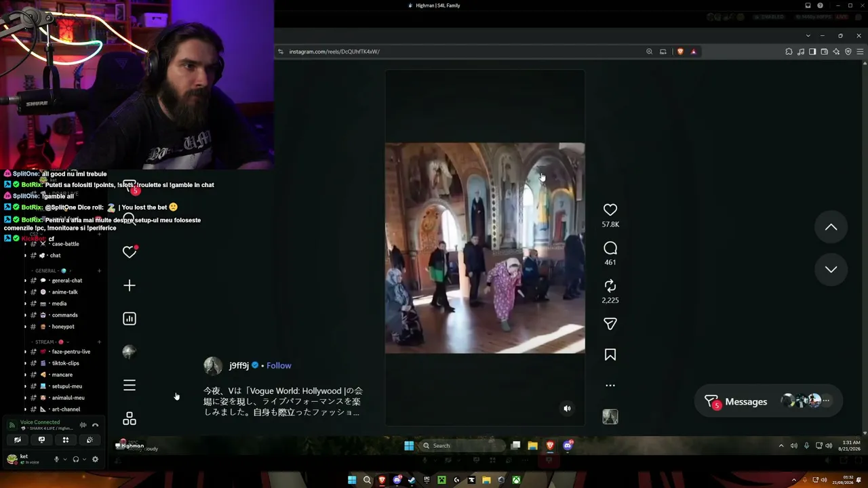Open profile picture in Instagram sidebar

click(x=130, y=352)
